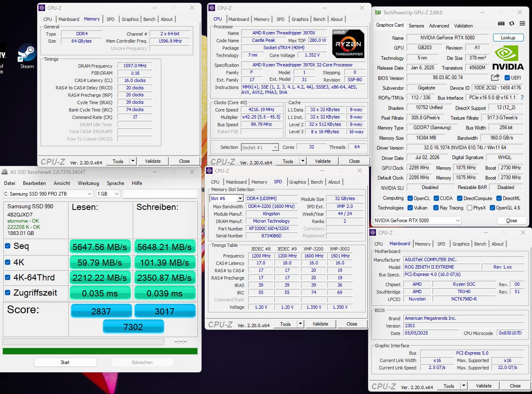Open Graphics tab in CPU-Z Mainboard window
The image size is (532, 394).
click(461, 244)
